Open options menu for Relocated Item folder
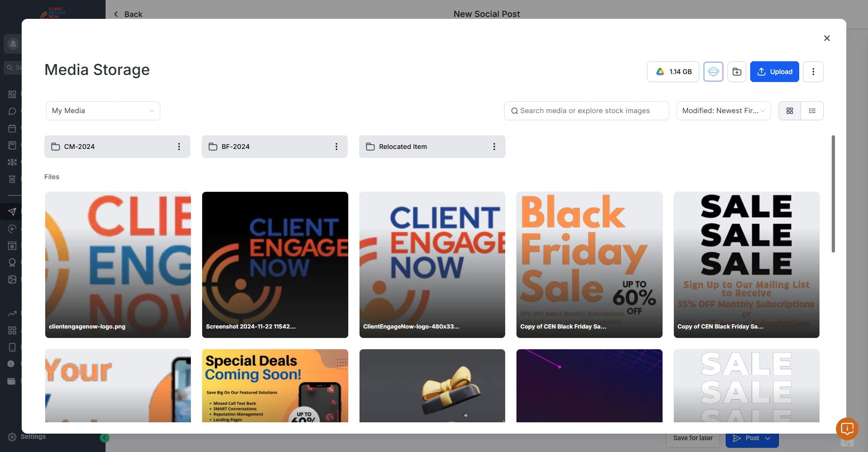This screenshot has height=452, width=868. coord(494,147)
